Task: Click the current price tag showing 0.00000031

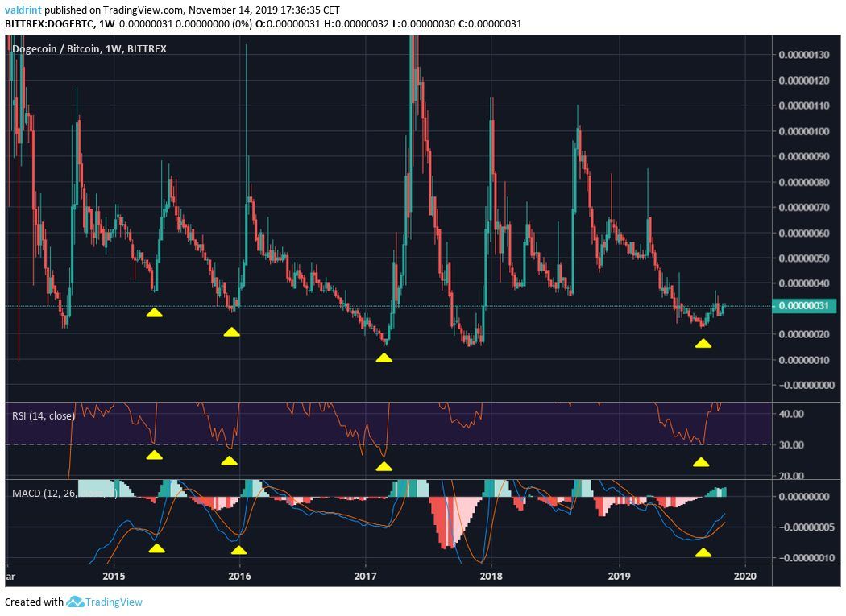Action: click(x=807, y=307)
